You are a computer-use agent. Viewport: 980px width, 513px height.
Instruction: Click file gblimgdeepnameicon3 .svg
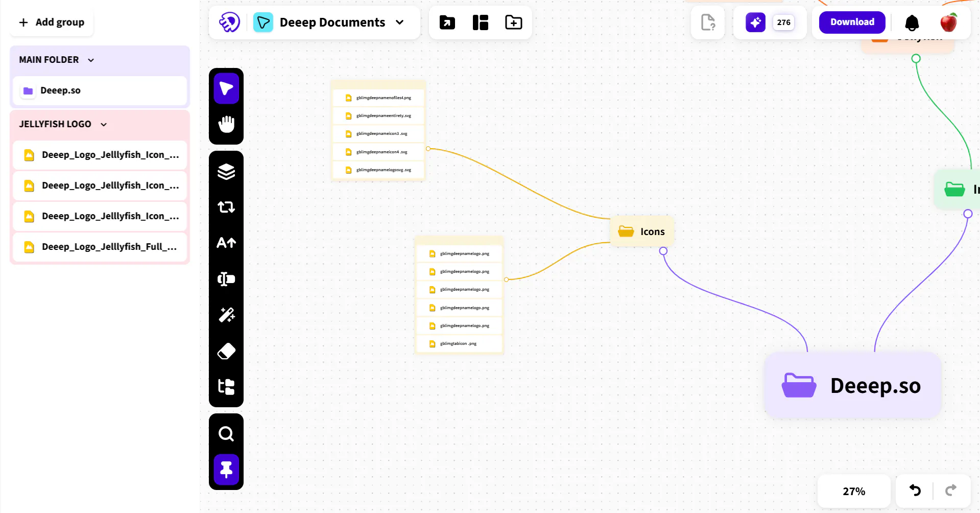pyautogui.click(x=378, y=134)
